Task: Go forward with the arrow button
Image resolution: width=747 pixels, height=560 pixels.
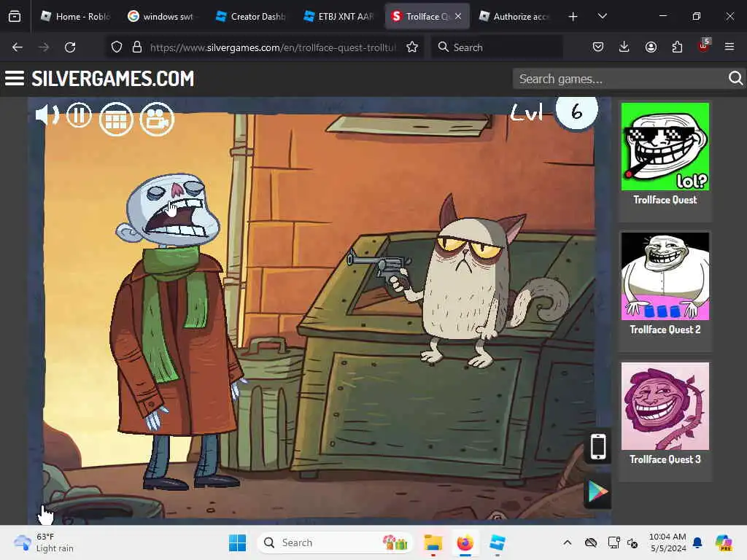Action: [x=44, y=47]
